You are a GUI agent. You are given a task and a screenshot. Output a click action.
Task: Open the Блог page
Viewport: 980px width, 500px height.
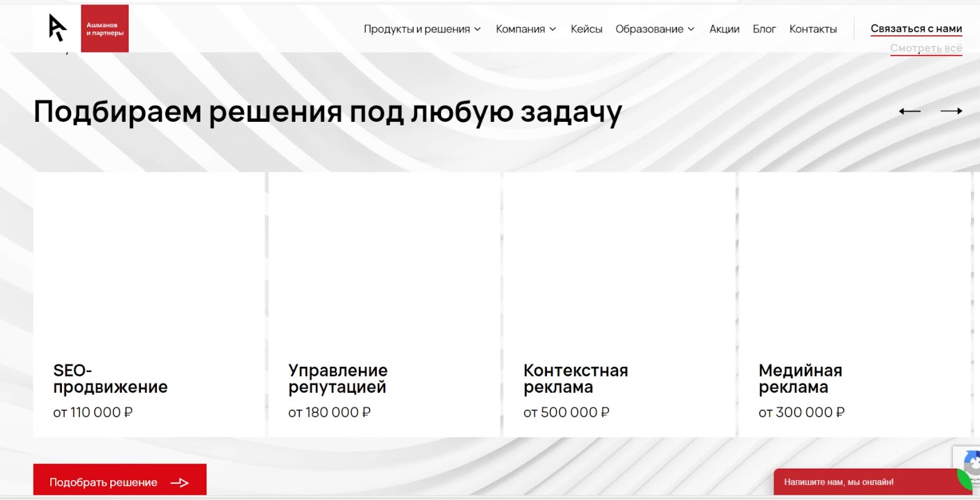764,29
